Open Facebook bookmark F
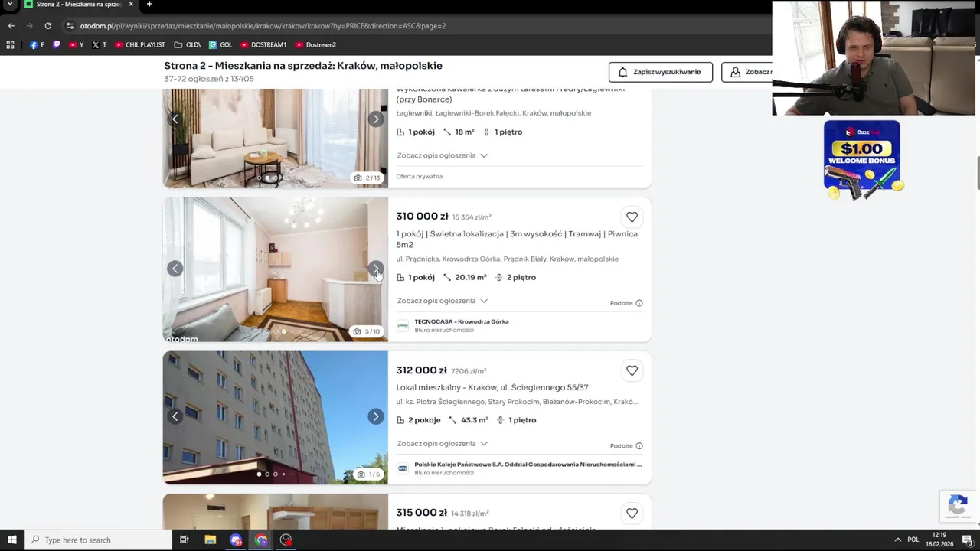This screenshot has width=980, height=551. click(37, 44)
